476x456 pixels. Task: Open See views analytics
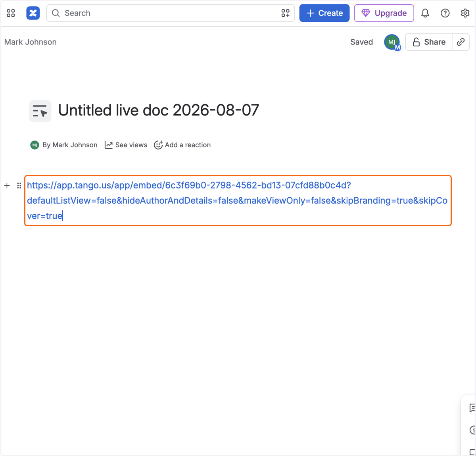click(x=126, y=145)
